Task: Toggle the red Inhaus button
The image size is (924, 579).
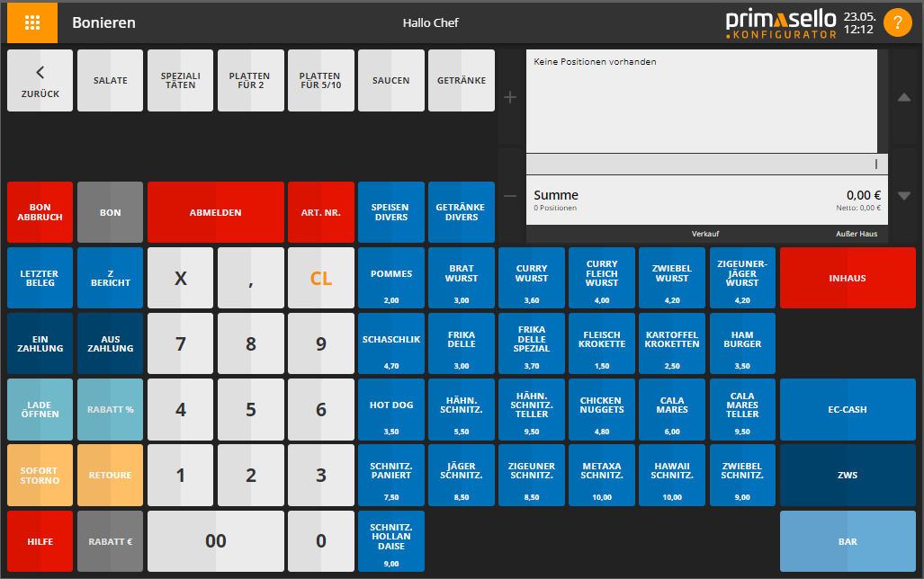Action: (x=848, y=278)
